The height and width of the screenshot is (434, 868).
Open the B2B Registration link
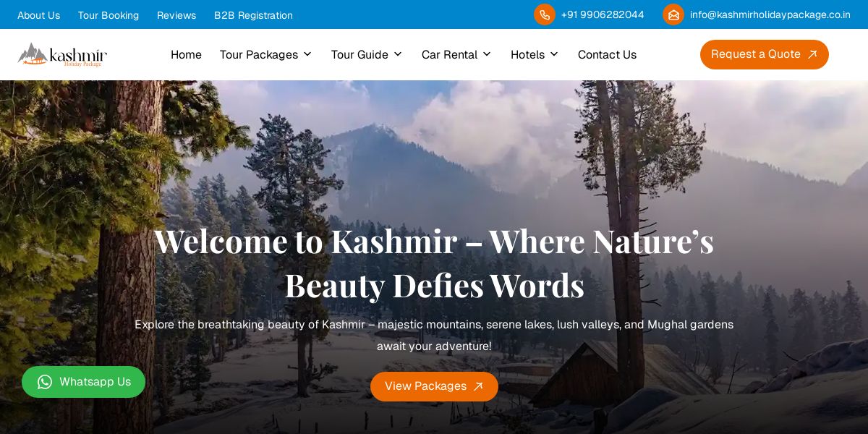(x=253, y=15)
